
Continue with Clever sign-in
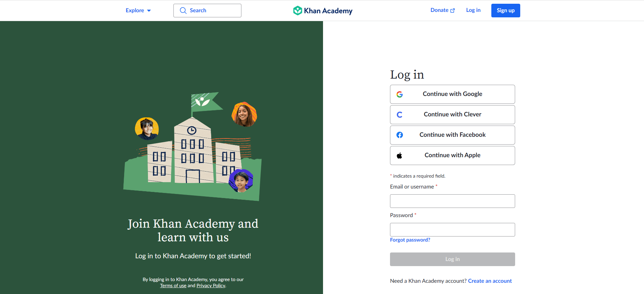pyautogui.click(x=453, y=115)
